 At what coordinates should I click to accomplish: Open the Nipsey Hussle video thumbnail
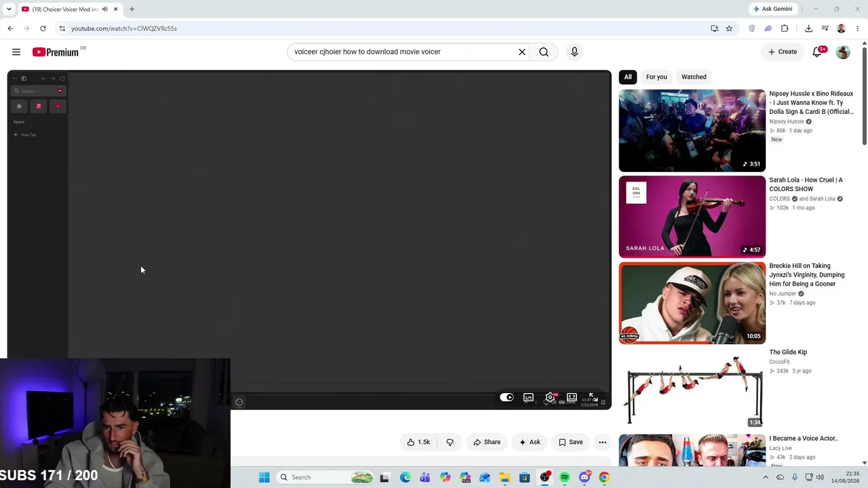692,131
